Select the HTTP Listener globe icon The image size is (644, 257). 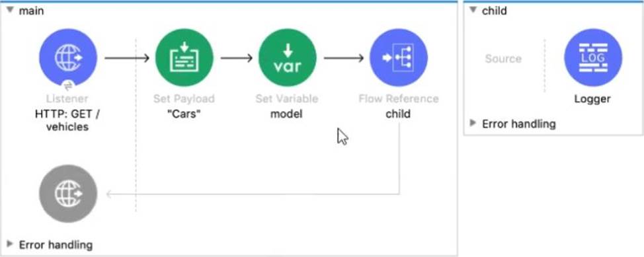(68, 57)
